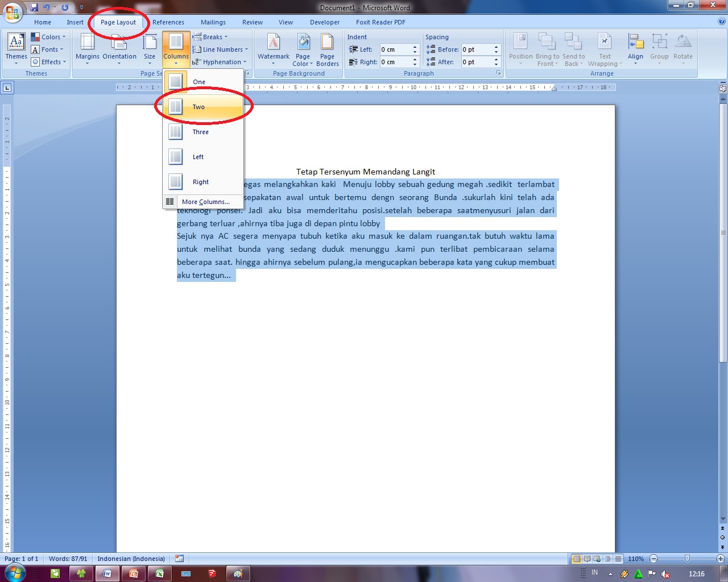Click the Text Wrapping icon

point(604,49)
